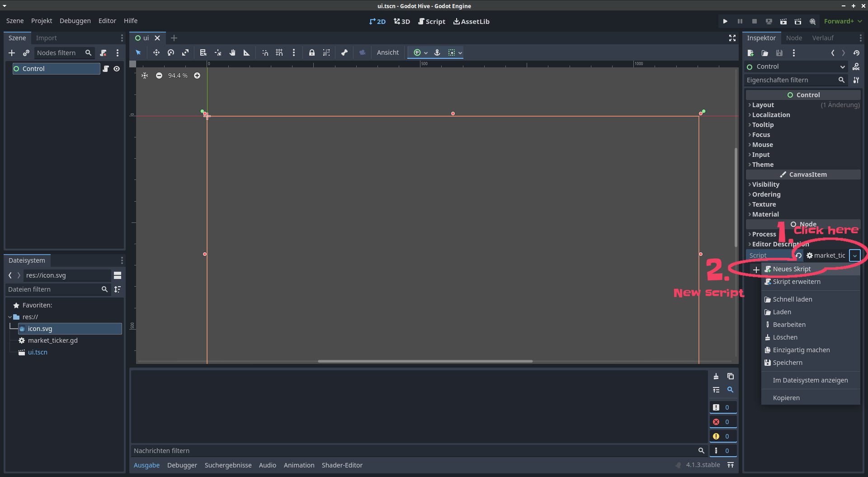Choose Skript erweitern from the menu
Image resolution: width=868 pixels, height=477 pixels.
[x=811, y=282]
